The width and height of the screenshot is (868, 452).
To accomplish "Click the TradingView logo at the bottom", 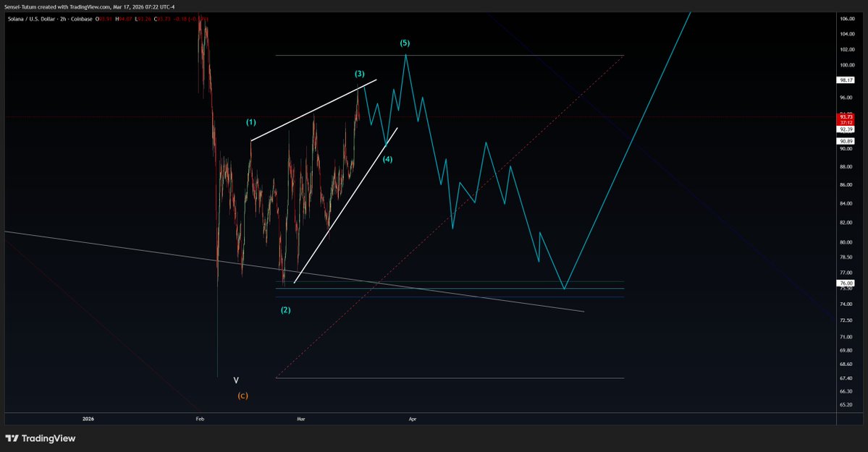I will (40, 439).
